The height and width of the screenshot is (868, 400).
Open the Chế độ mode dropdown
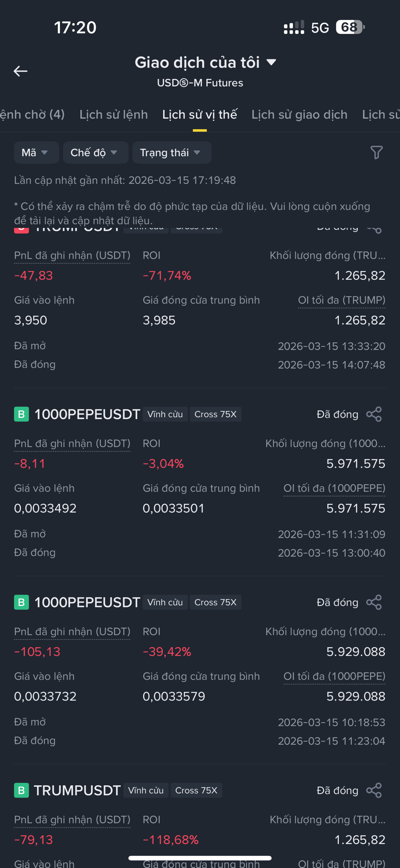tap(95, 153)
